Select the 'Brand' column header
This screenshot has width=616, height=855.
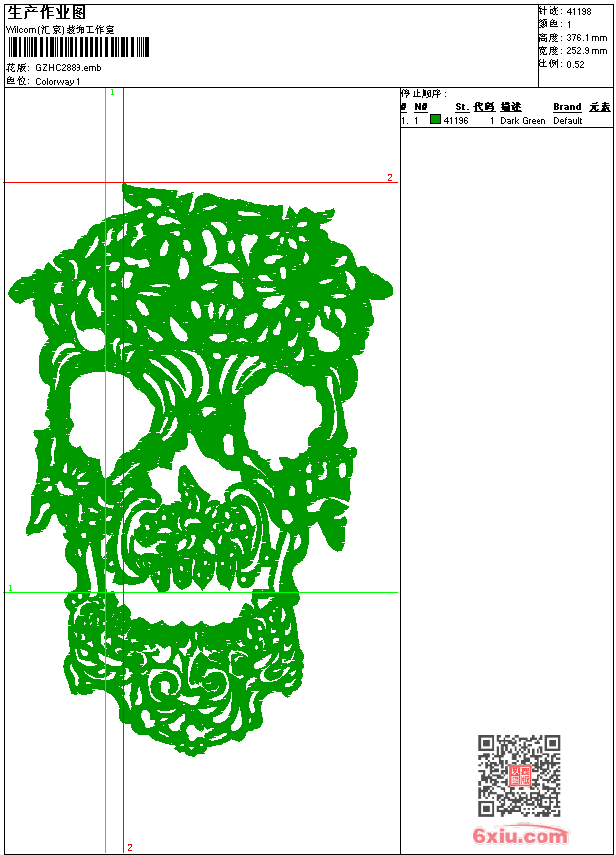pyautogui.click(x=567, y=107)
